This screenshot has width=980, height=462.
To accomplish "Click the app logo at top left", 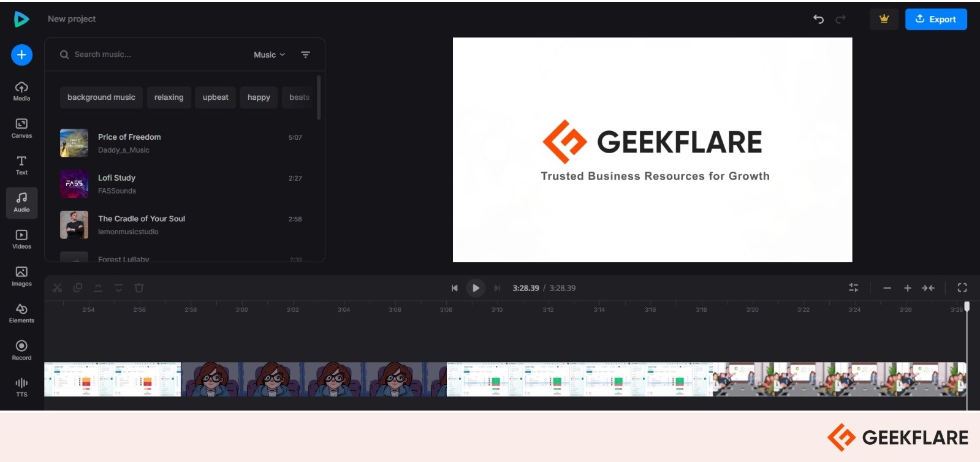I will click(x=21, y=19).
